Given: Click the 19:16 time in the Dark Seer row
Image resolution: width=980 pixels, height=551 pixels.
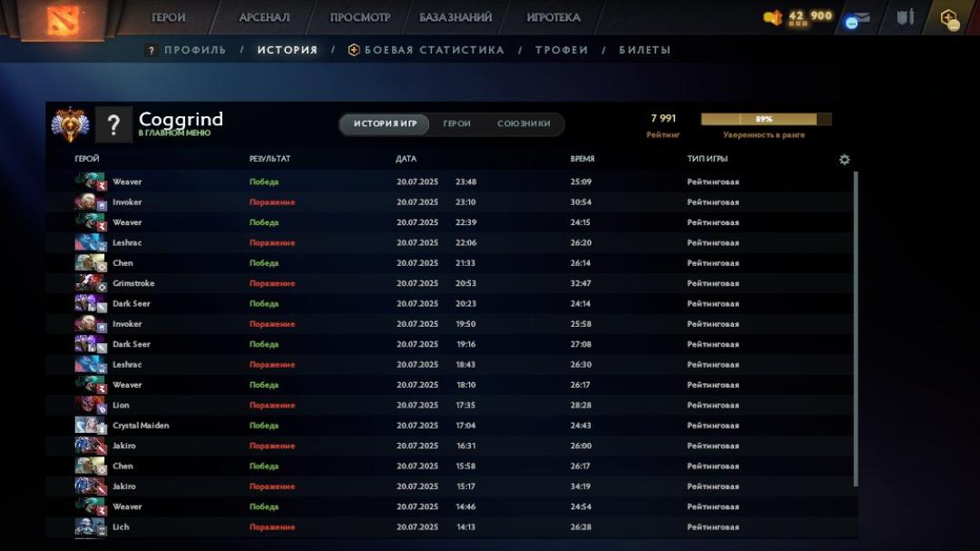Looking at the screenshot, I should coord(466,344).
